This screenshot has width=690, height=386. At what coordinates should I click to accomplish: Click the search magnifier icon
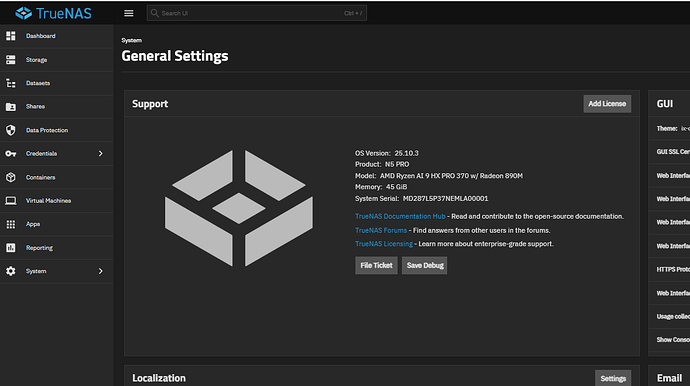[x=154, y=13]
